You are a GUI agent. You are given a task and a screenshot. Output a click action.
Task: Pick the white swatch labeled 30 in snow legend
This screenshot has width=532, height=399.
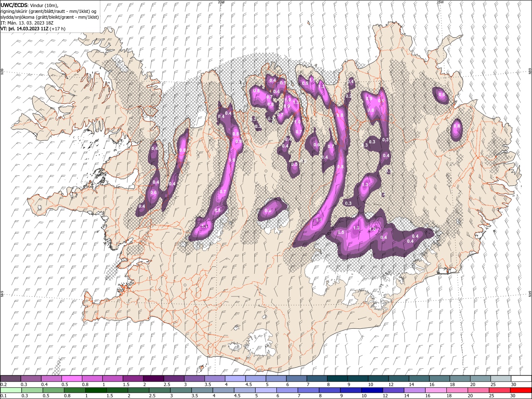pyautogui.click(x=521, y=379)
